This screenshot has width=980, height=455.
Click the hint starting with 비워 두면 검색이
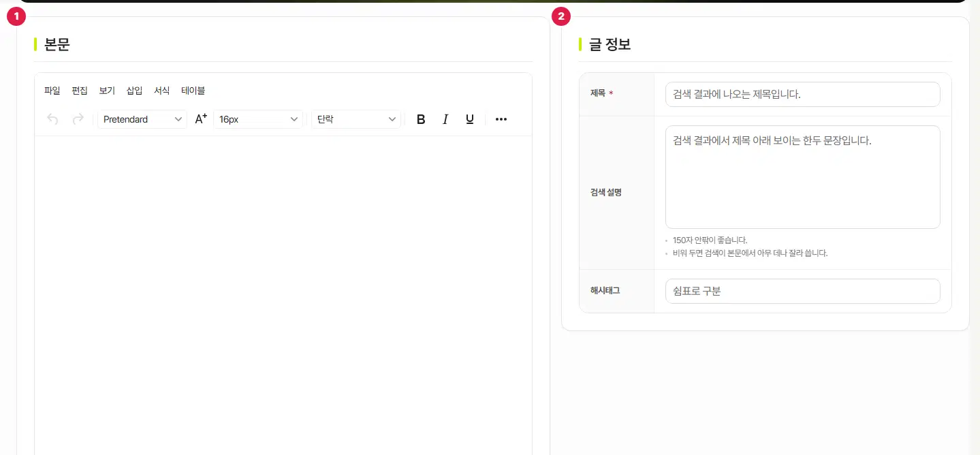tap(750, 253)
